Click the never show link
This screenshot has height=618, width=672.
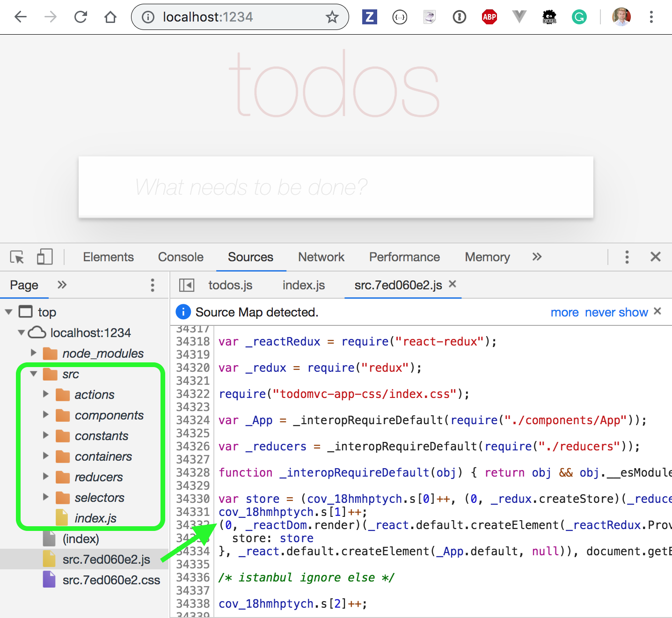pos(616,312)
